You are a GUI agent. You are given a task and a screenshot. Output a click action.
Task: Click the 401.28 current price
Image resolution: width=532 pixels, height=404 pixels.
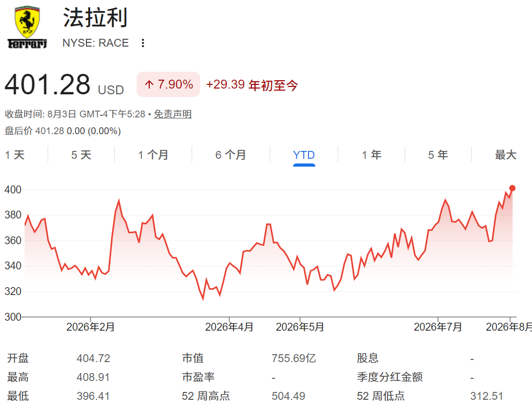pyautogui.click(x=48, y=84)
